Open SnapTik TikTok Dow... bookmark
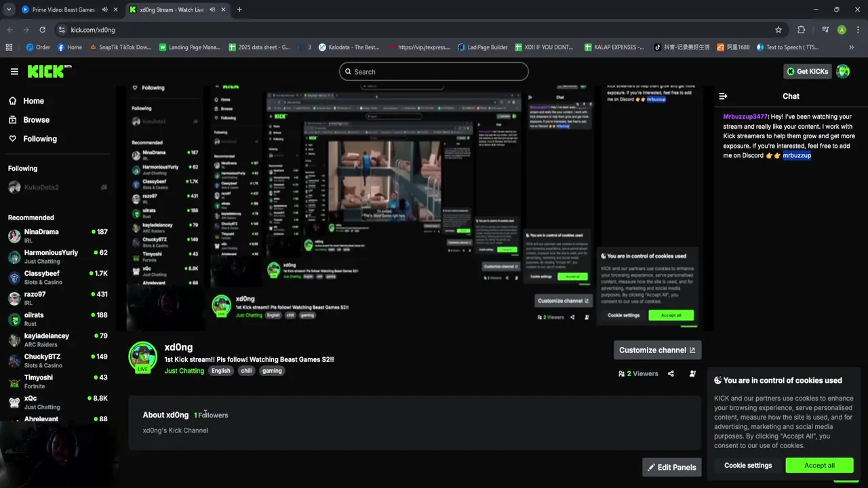 [x=120, y=47]
